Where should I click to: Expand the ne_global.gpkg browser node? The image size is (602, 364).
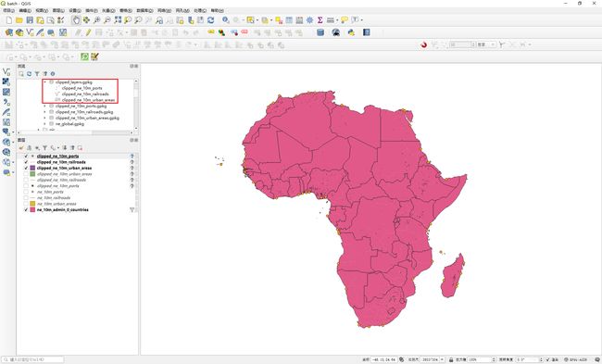[x=45, y=124]
